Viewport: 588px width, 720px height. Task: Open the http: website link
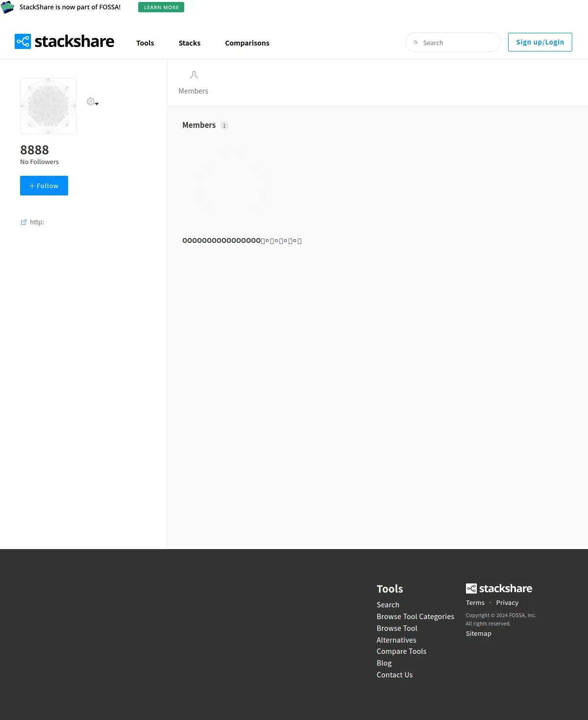click(37, 222)
